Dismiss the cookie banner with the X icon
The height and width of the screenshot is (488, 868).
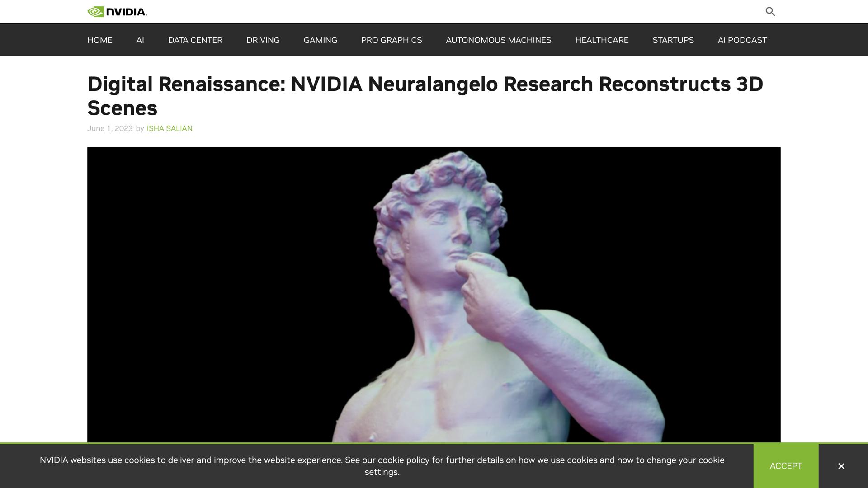841,466
